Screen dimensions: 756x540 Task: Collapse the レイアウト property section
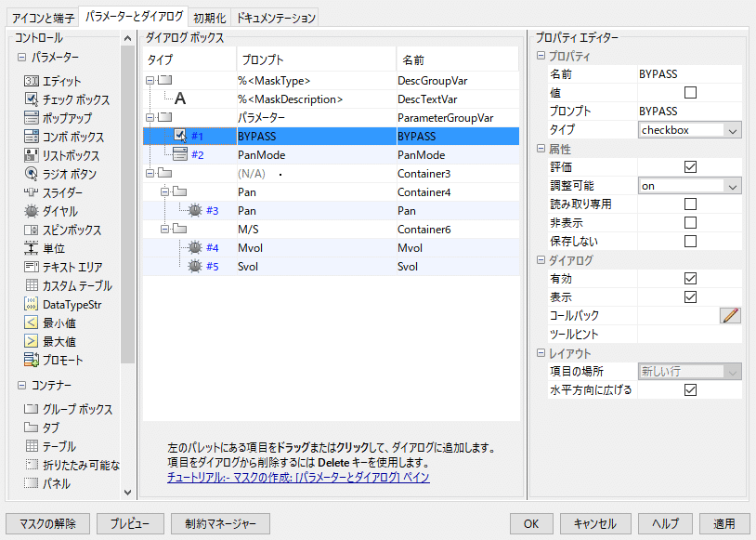pyautogui.click(x=541, y=353)
